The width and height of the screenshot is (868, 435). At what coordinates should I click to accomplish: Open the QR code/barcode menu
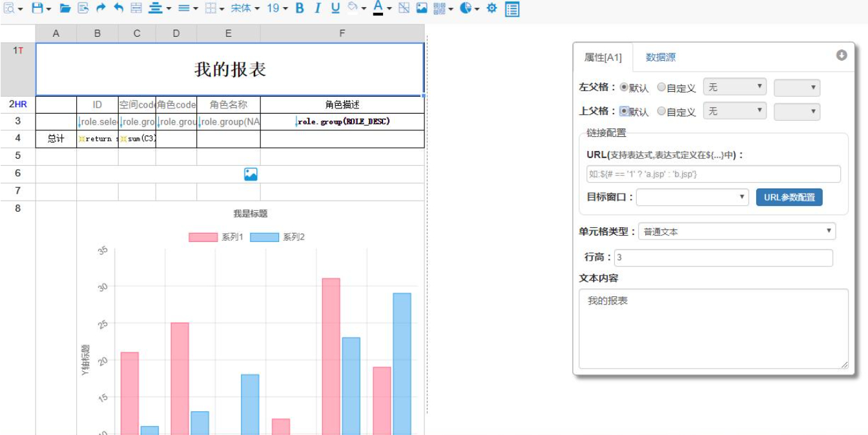(443, 8)
